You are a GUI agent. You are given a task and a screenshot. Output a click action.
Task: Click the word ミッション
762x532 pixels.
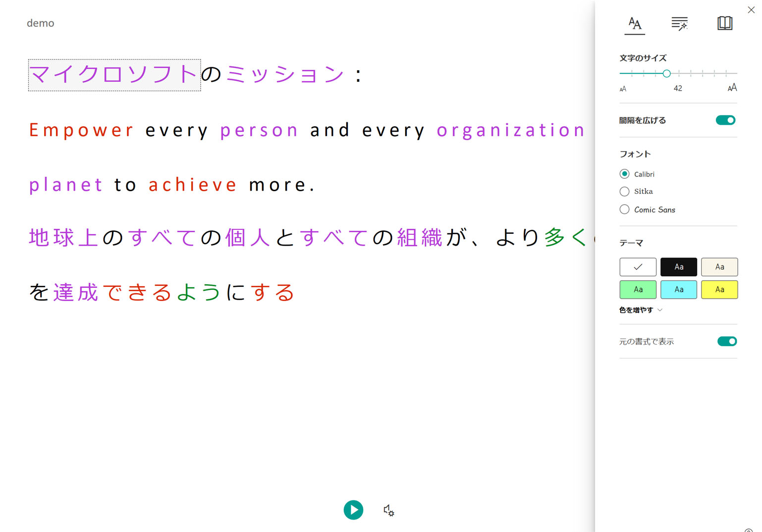(285, 74)
